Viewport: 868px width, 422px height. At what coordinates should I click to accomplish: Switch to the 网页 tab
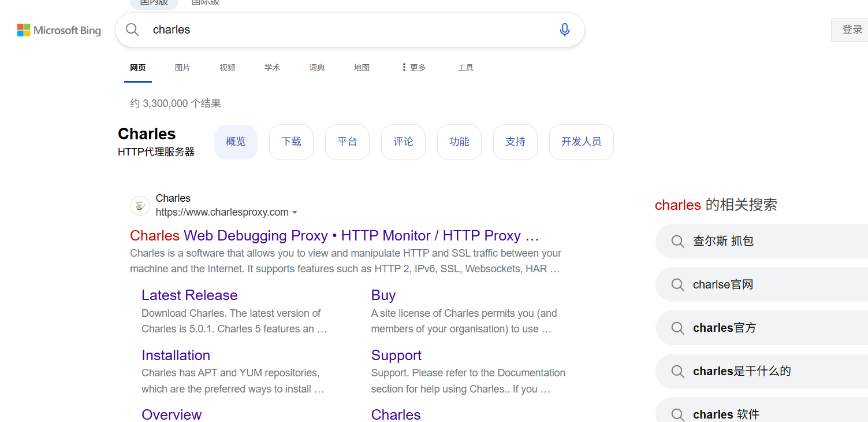tap(138, 68)
